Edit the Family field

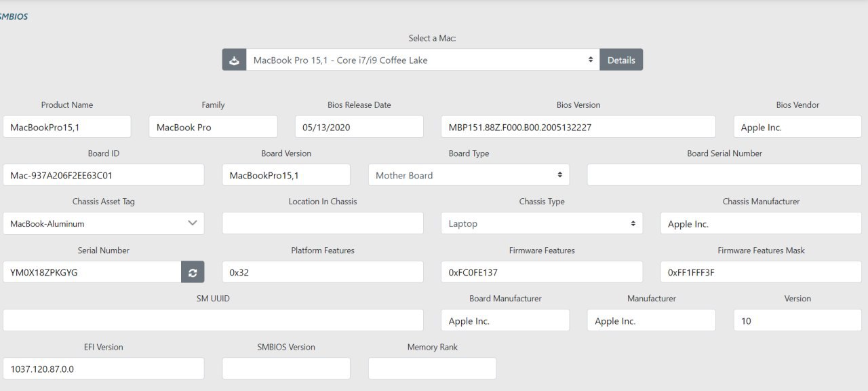pyautogui.click(x=213, y=127)
